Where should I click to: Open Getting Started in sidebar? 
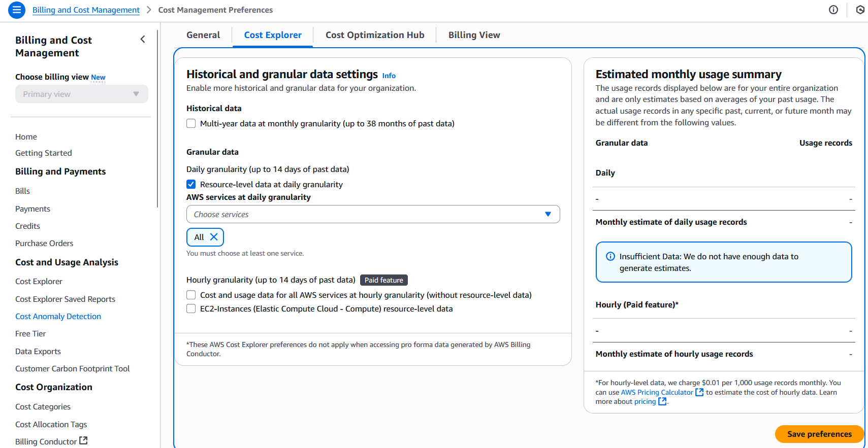[44, 153]
